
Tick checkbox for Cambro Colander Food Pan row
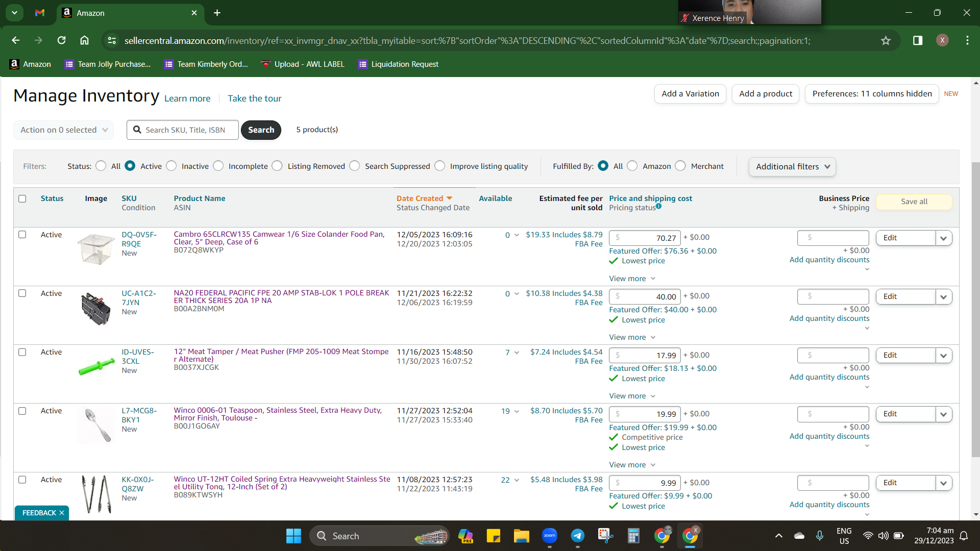pyautogui.click(x=22, y=235)
